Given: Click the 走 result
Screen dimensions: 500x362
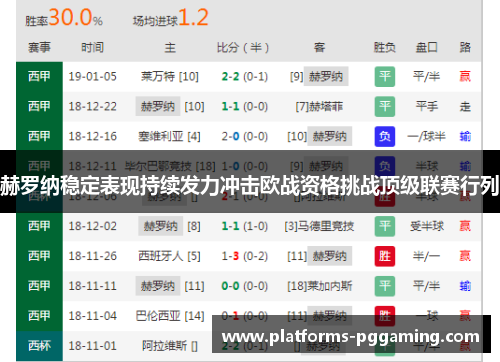Looking at the screenshot, I should click(x=465, y=107).
